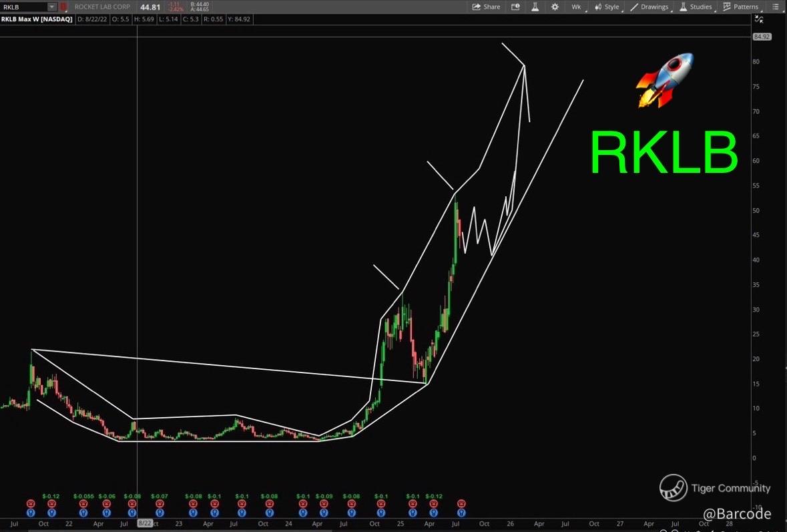The width and height of the screenshot is (787, 532).
Task: Open the chart alert icon next to Share
Action: (515, 7)
